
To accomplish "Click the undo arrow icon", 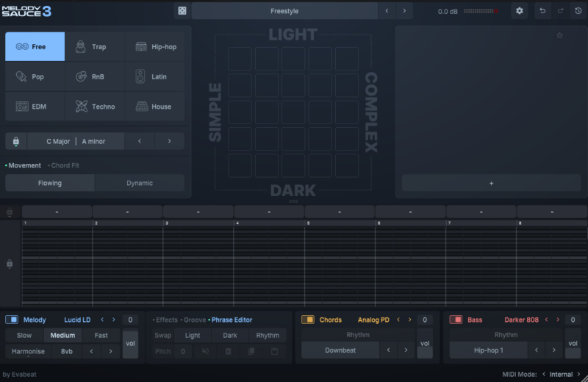I will coord(542,11).
